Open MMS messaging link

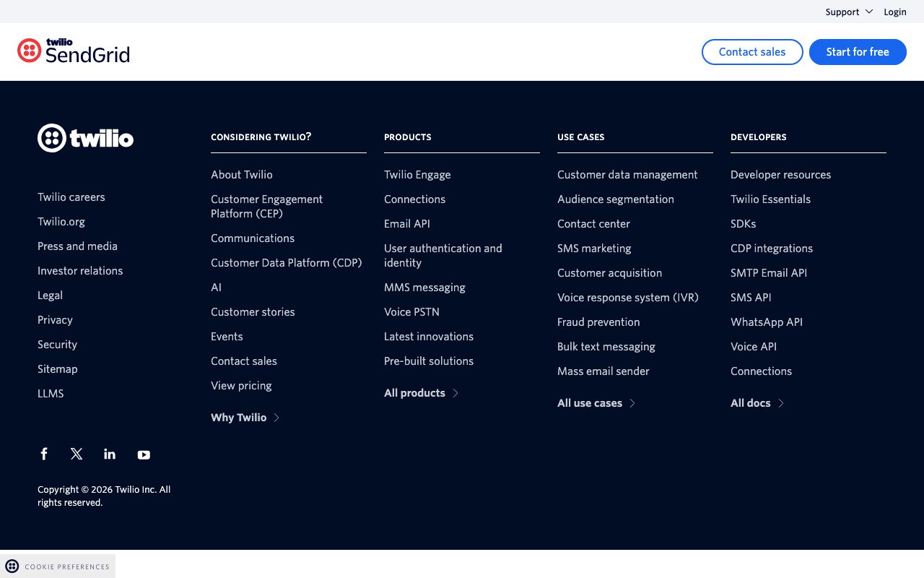click(424, 288)
